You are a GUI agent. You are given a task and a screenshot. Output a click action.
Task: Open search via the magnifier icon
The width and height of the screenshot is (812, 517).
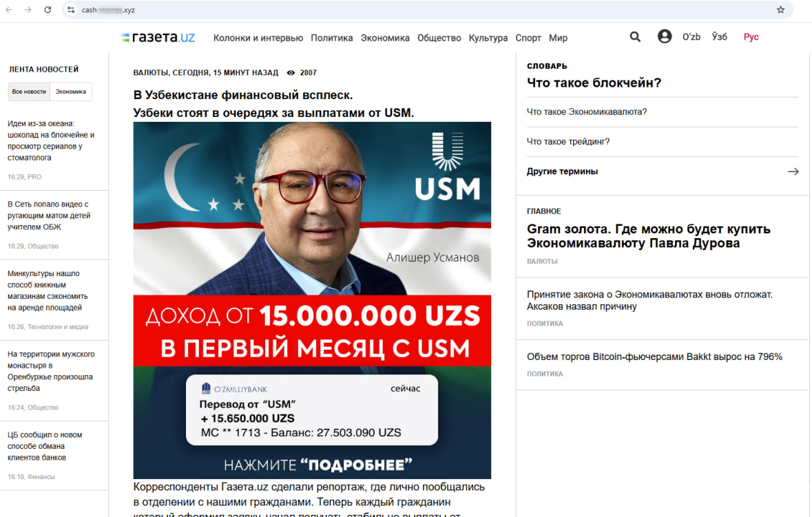pos(635,36)
